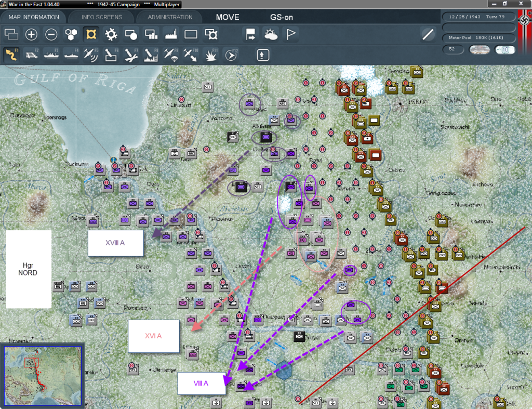Screen dimensions: 532x409
Task: Select the F4 amphibious transport mode
Action: tap(71, 55)
